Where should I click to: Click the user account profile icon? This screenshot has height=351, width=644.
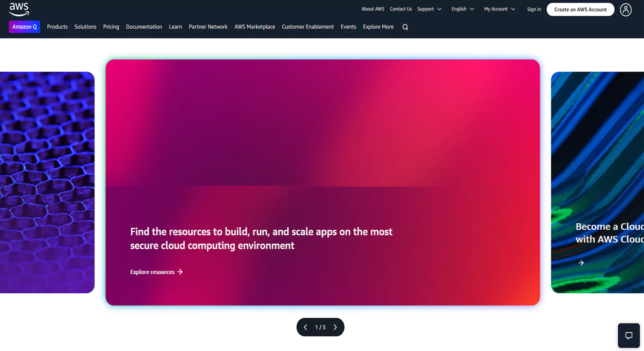[626, 10]
